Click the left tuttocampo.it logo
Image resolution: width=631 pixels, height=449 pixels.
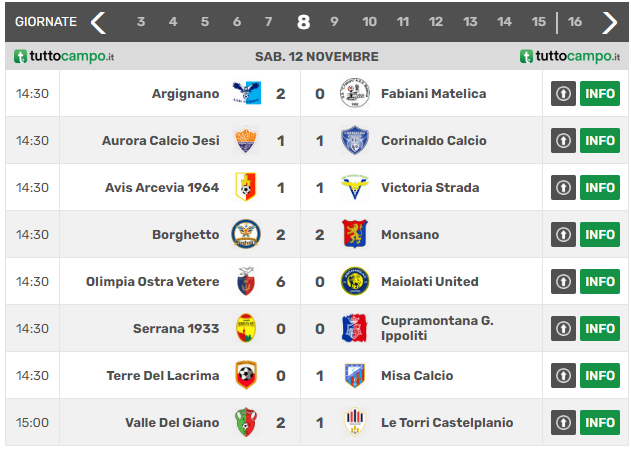(64, 56)
